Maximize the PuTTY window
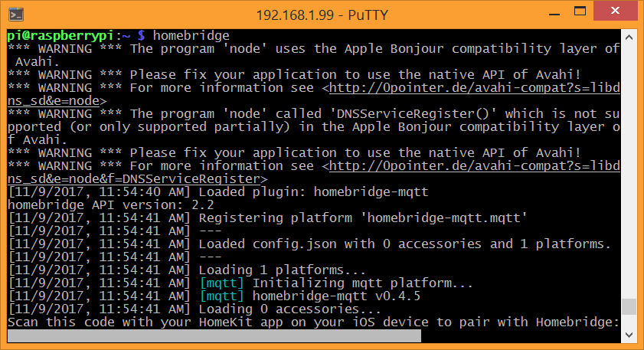 (x=580, y=11)
